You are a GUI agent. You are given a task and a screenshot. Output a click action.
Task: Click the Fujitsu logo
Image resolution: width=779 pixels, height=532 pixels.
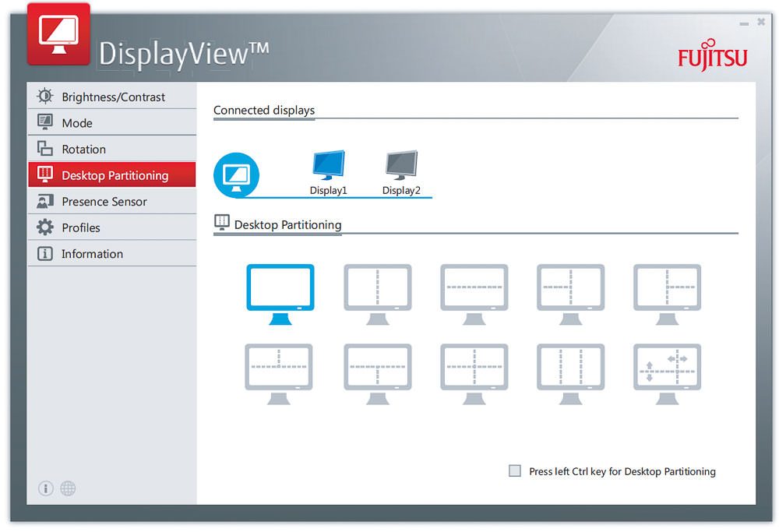(713, 55)
